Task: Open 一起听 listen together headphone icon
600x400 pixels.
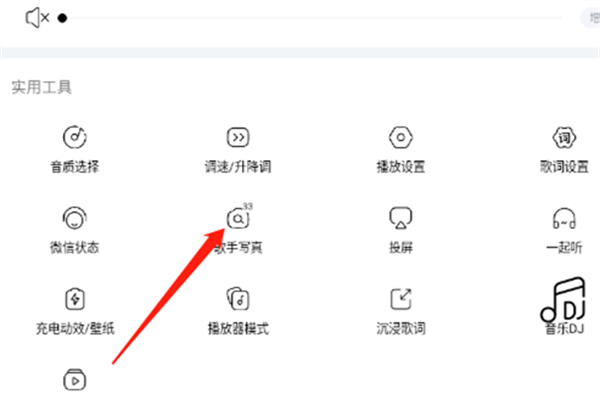Action: click(x=564, y=218)
